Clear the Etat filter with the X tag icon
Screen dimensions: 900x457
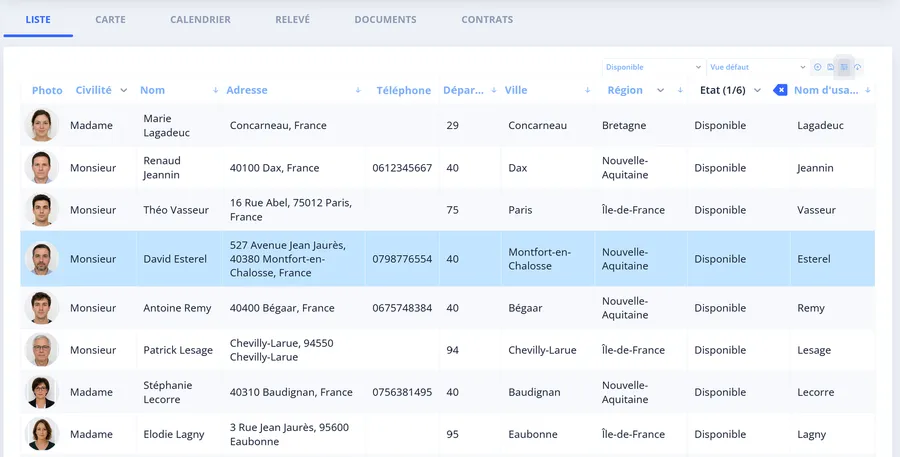780,90
